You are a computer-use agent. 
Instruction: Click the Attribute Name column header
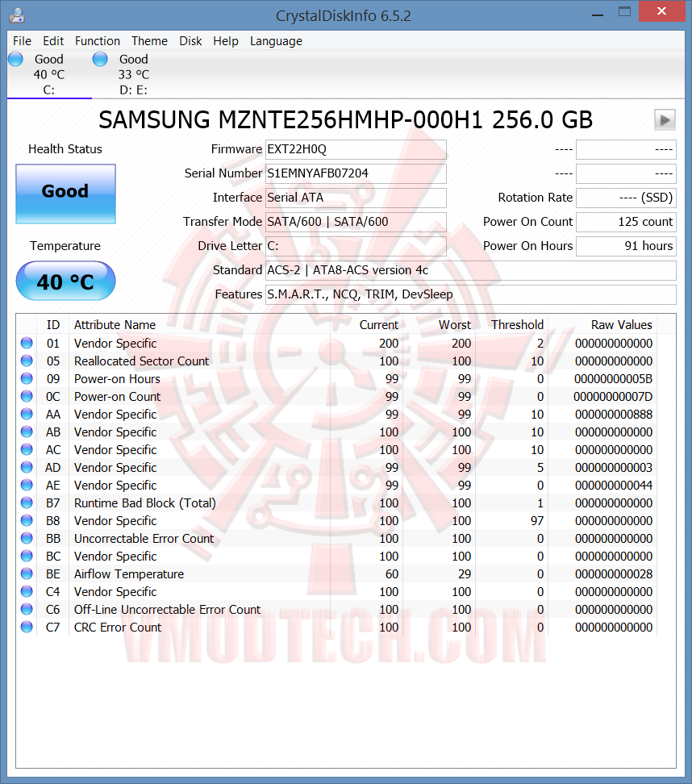(x=199, y=325)
